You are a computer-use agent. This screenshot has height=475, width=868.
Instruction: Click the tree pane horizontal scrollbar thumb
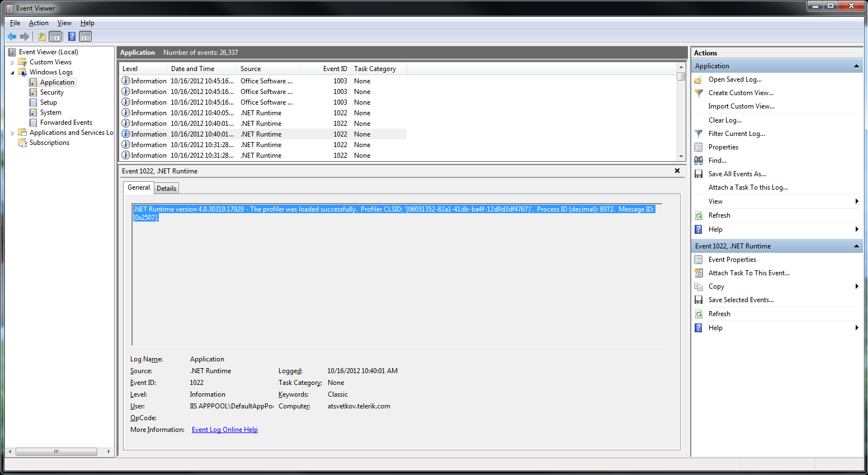point(56,452)
